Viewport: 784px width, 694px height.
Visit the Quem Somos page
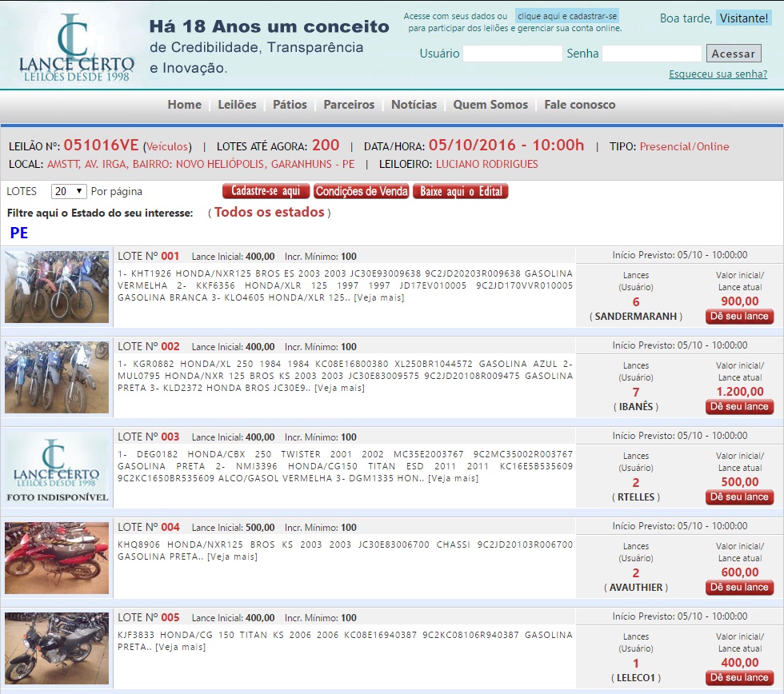pyautogui.click(x=490, y=105)
